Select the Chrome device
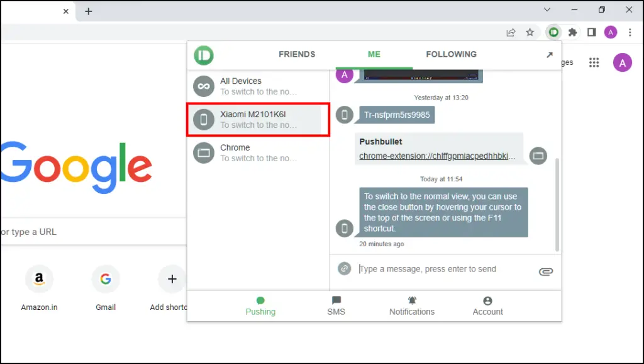644x364 pixels. pos(258,153)
